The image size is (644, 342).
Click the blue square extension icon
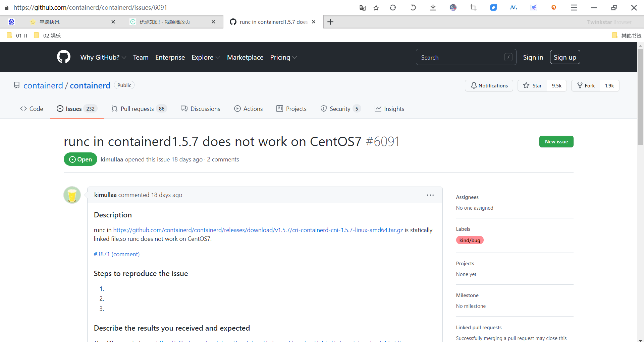point(493,7)
